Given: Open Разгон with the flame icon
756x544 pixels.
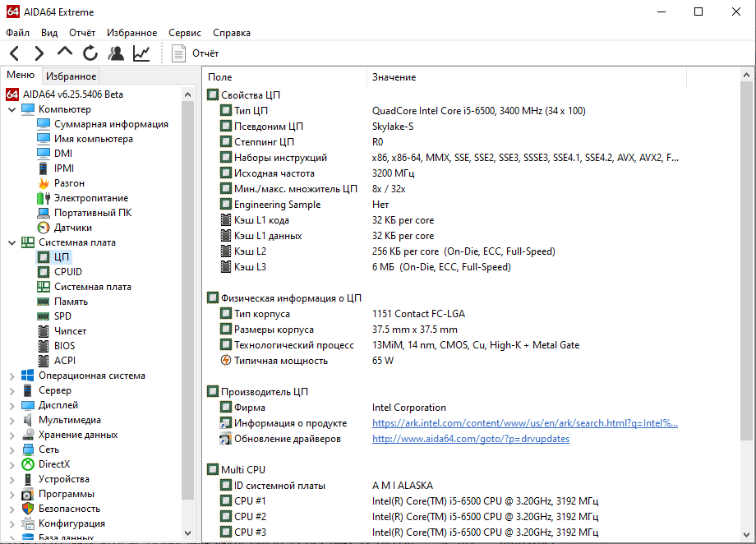Looking at the screenshot, I should point(44,183).
